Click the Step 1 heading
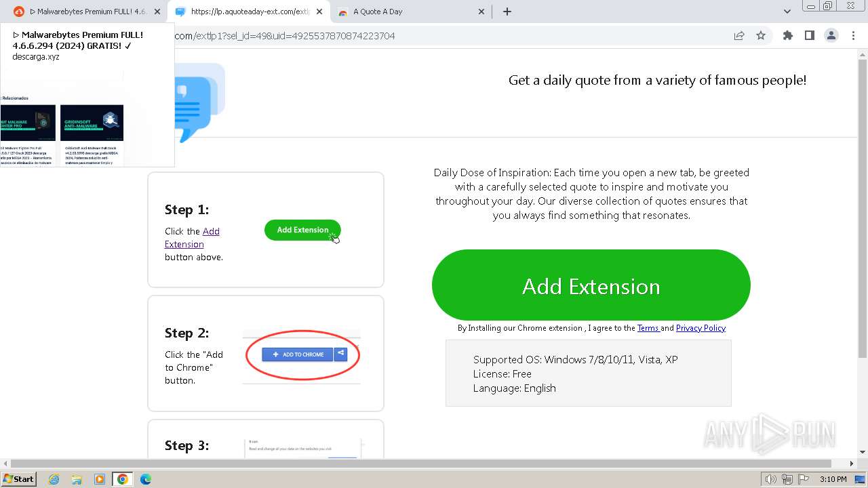This screenshot has height=488, width=868. (186, 209)
